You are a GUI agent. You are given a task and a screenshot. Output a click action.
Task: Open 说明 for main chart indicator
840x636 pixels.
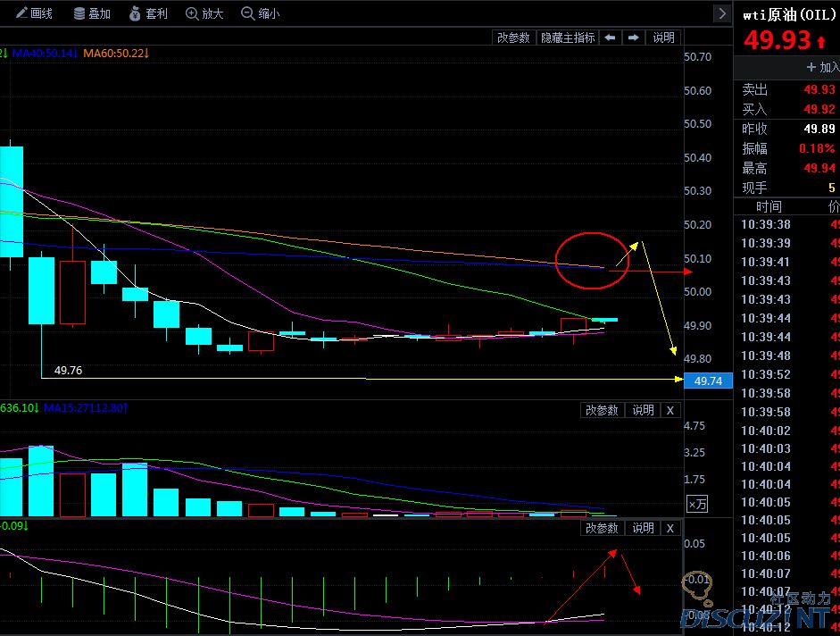click(x=663, y=38)
